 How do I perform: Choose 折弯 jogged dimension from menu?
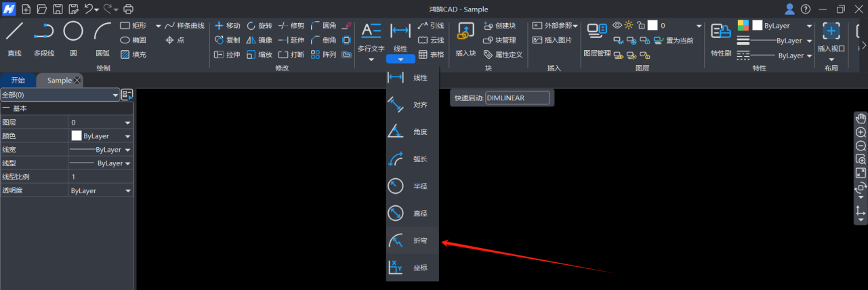[x=412, y=241]
